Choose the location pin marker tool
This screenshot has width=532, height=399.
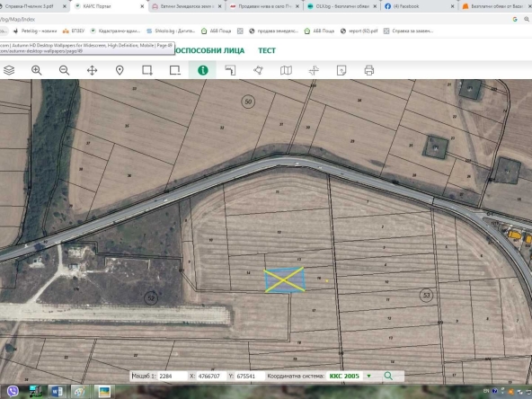pyautogui.click(x=120, y=70)
